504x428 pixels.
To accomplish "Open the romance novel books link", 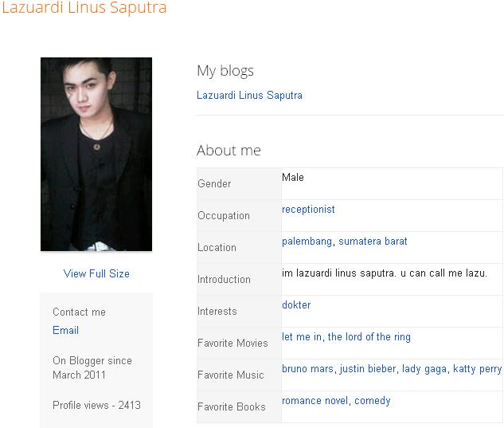I will [x=315, y=401].
